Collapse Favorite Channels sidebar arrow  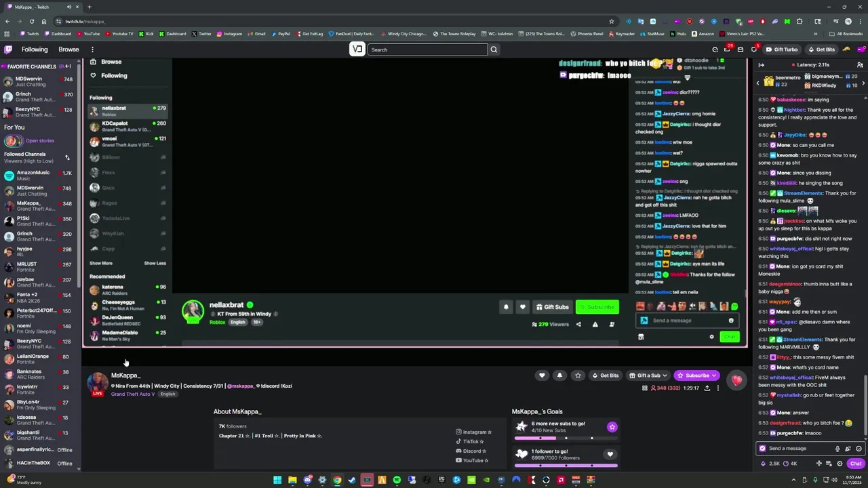(68, 66)
